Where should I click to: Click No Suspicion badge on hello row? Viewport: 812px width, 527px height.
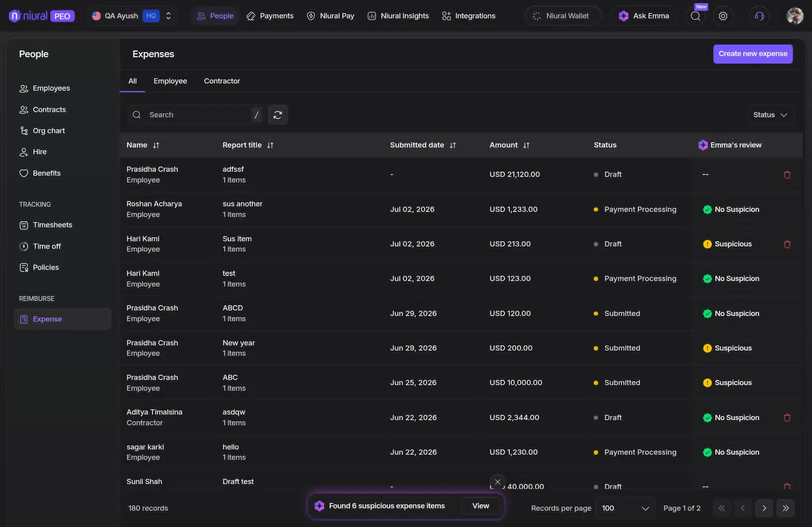click(731, 452)
